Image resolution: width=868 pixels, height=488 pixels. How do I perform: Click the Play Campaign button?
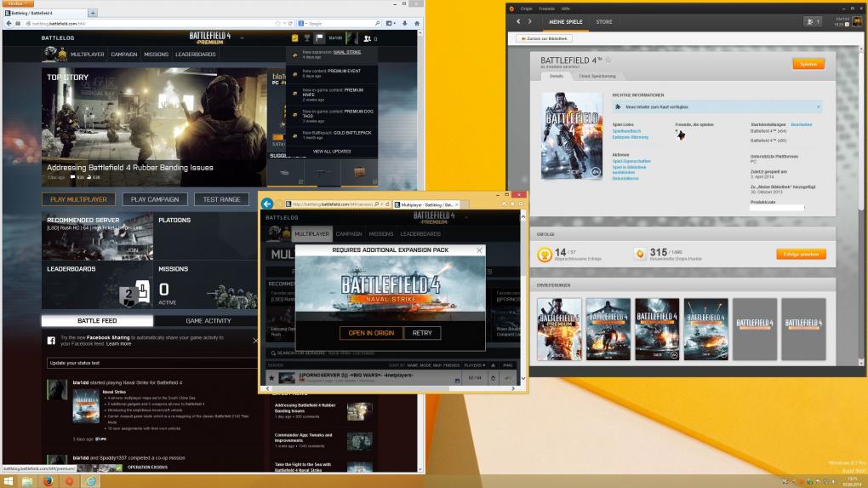pos(155,199)
